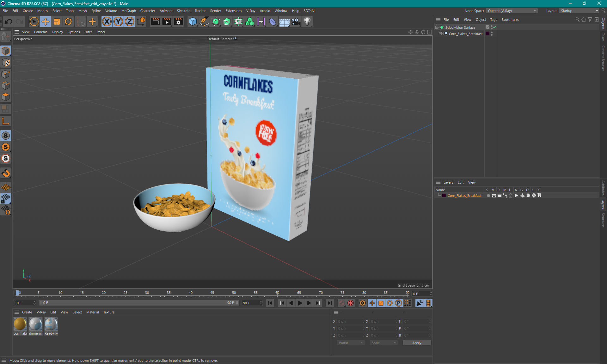607x364 pixels.
Task: Select the Rotate tool icon
Action: click(x=68, y=21)
